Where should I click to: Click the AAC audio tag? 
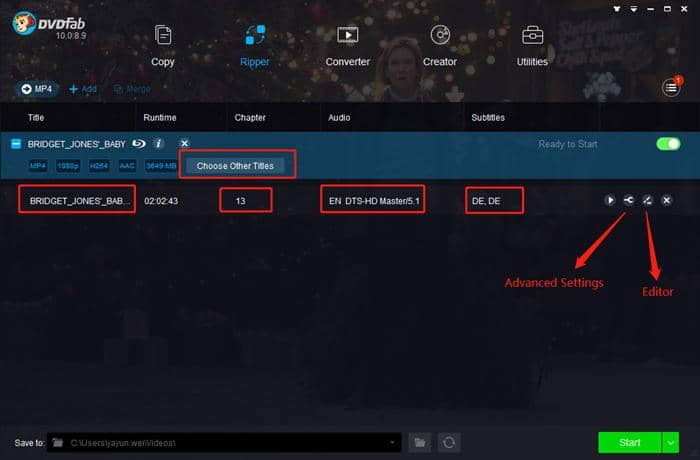point(127,166)
